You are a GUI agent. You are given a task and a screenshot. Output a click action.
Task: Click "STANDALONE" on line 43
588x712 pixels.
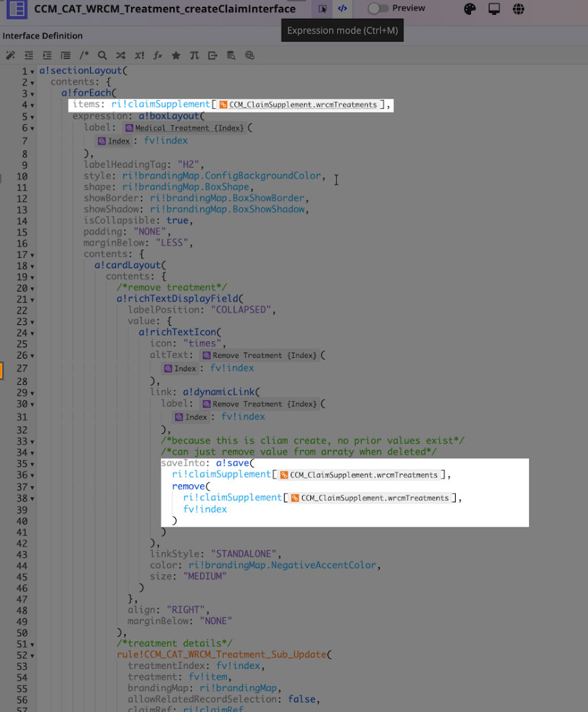click(244, 554)
